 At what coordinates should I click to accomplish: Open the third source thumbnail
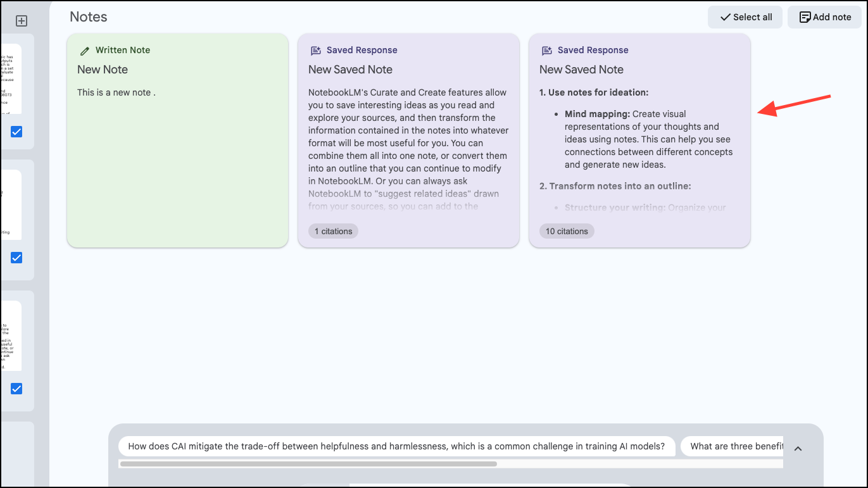pyautogui.click(x=11, y=336)
